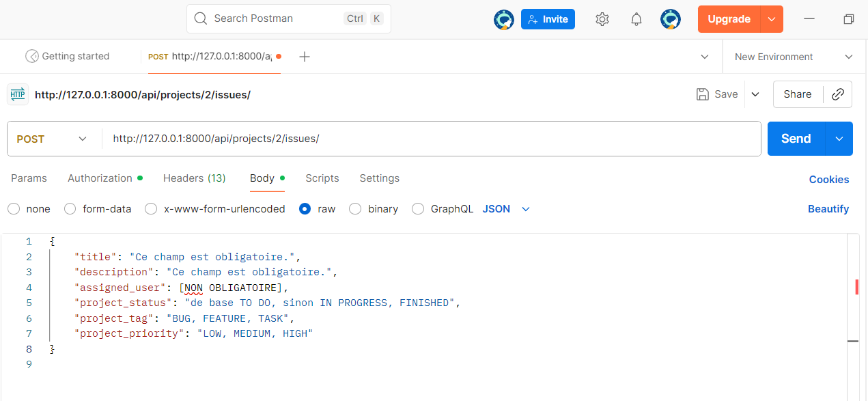Open the Authorization tab

point(100,178)
